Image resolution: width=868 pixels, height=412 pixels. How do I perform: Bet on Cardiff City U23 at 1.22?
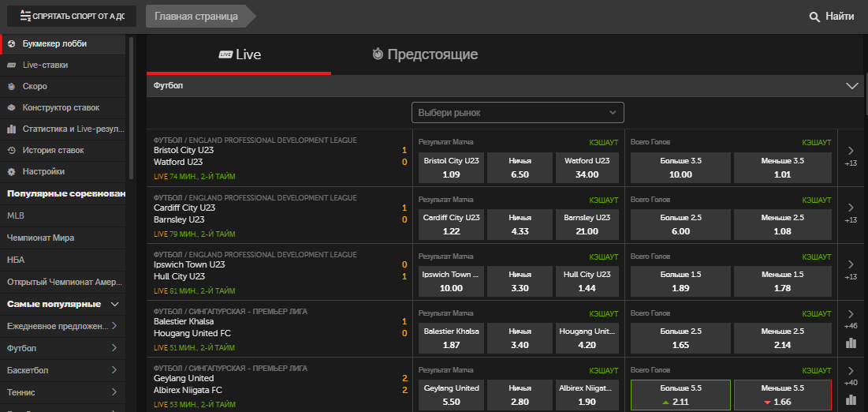point(451,225)
